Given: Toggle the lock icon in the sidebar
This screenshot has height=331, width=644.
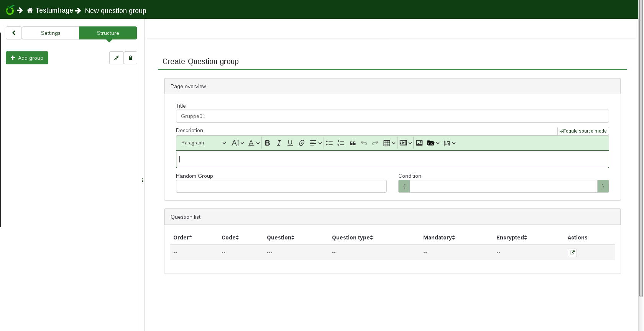Looking at the screenshot, I should 130,58.
